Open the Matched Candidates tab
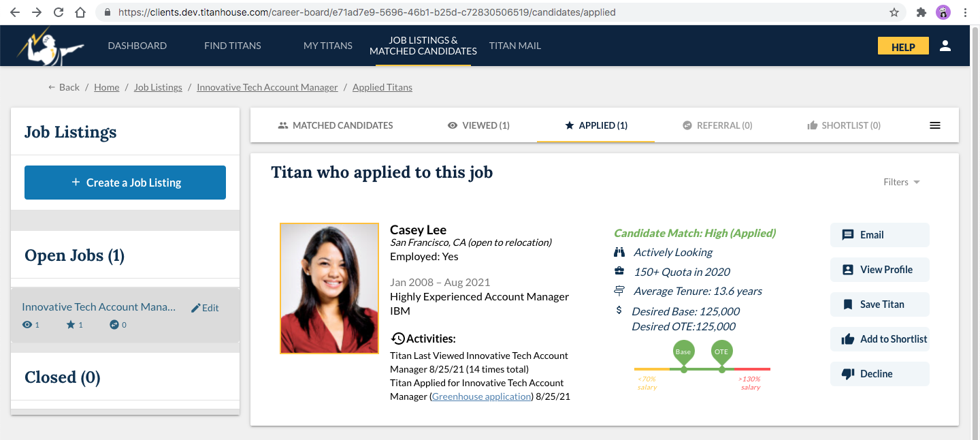Screen dimensions: 980x440 pos(336,125)
